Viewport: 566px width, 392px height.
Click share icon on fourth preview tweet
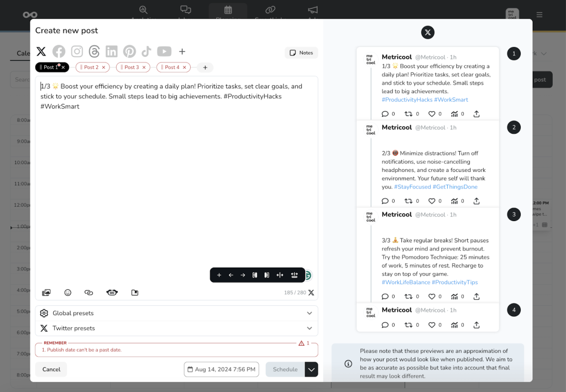pos(476,325)
